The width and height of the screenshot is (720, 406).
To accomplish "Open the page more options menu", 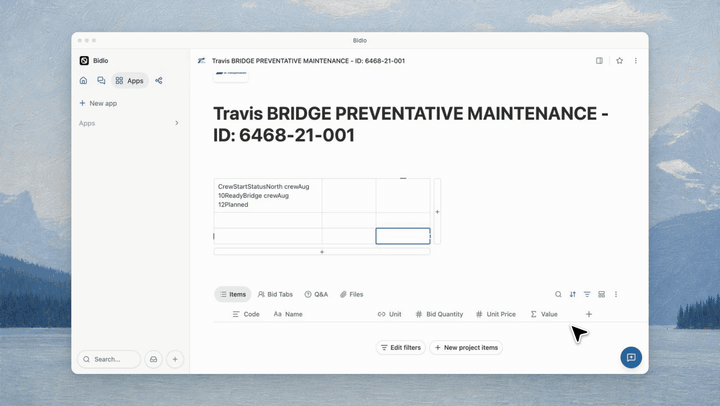I will click(636, 61).
